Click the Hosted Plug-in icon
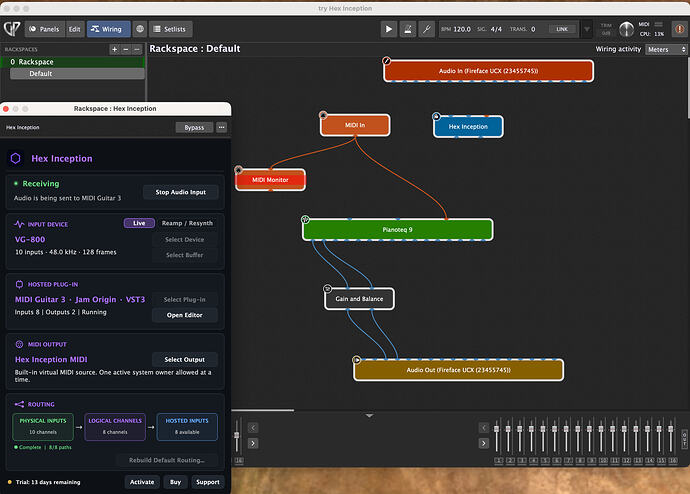The height and width of the screenshot is (494, 690). pyautogui.click(x=19, y=284)
